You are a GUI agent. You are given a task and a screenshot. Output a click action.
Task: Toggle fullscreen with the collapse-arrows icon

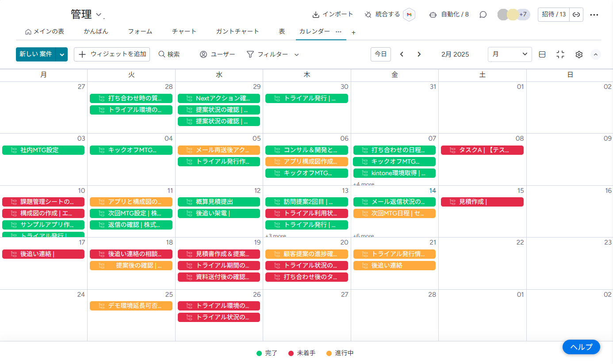click(x=560, y=54)
